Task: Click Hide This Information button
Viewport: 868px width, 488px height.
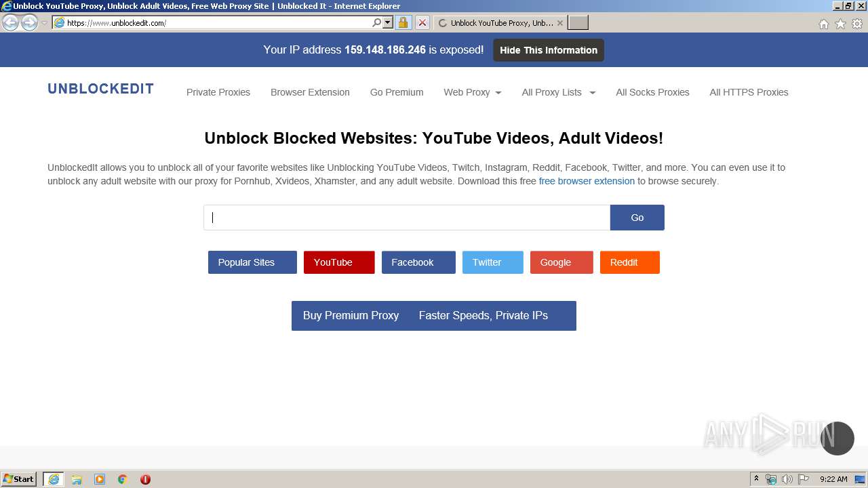Action: pos(549,50)
